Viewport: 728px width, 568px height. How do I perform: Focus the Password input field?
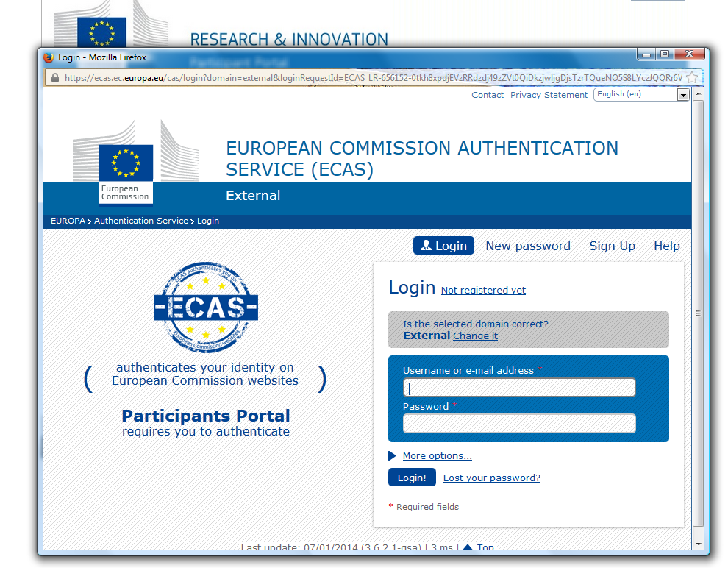tap(519, 424)
